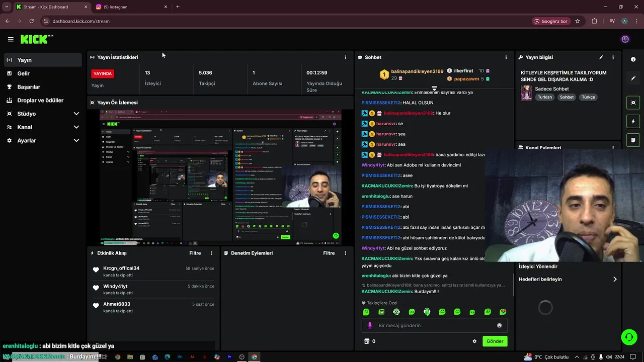Open the Kick profile avatar menu

tap(625, 39)
